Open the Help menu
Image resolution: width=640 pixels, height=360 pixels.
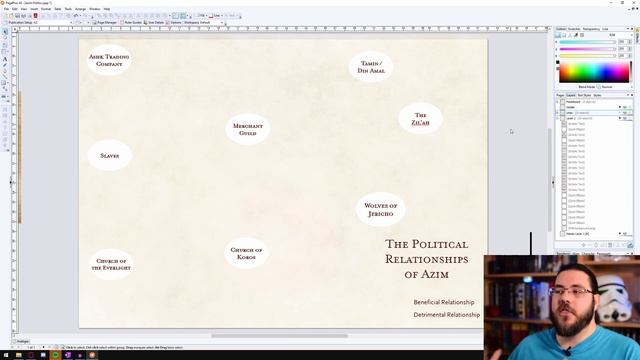(107, 9)
